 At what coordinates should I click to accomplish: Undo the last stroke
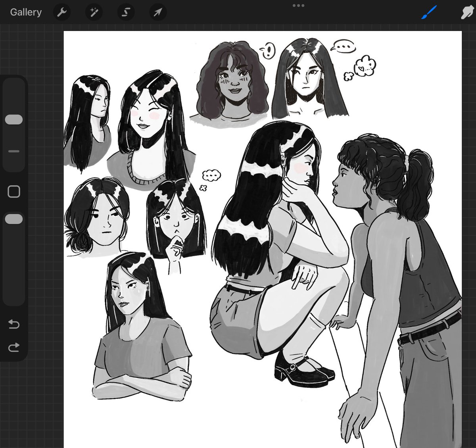[x=14, y=324]
